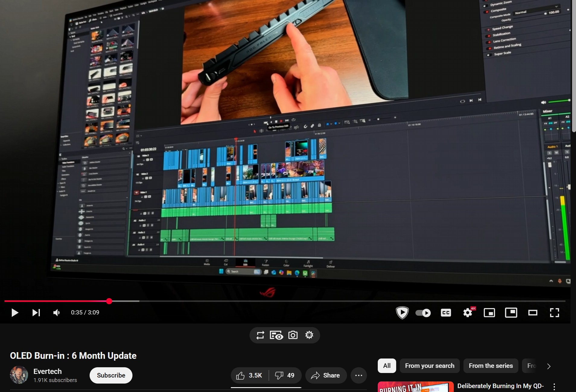Like the video (3.5K)
Image resolution: width=576 pixels, height=392 pixels.
point(250,375)
